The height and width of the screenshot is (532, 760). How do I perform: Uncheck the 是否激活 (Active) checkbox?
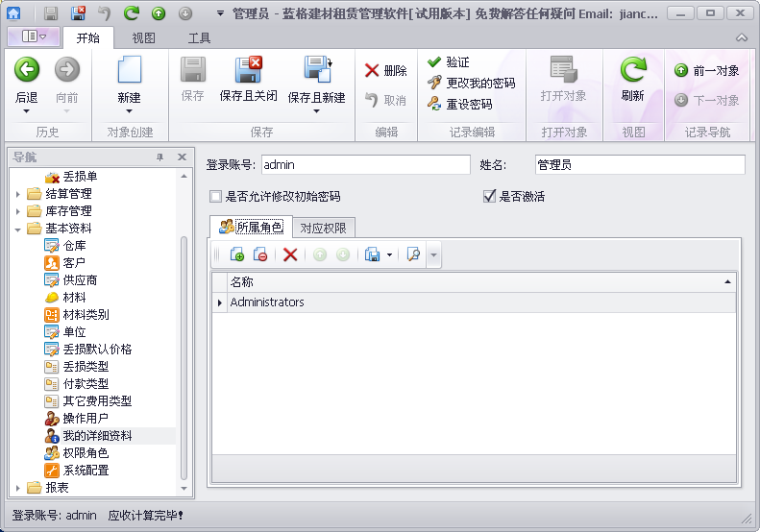point(490,197)
